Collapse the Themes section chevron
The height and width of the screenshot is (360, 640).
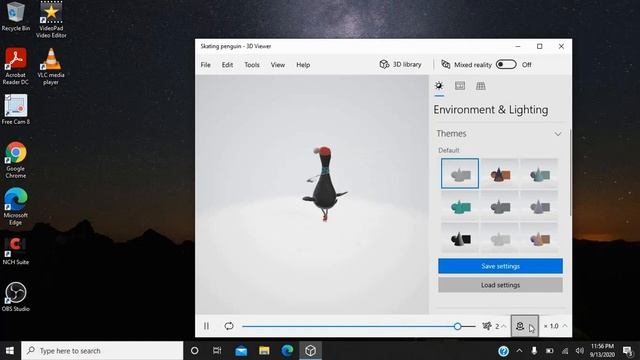point(558,134)
